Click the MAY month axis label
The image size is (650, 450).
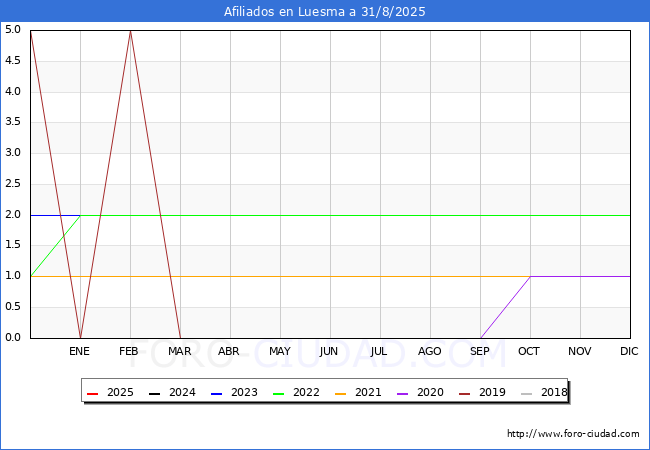279,351
